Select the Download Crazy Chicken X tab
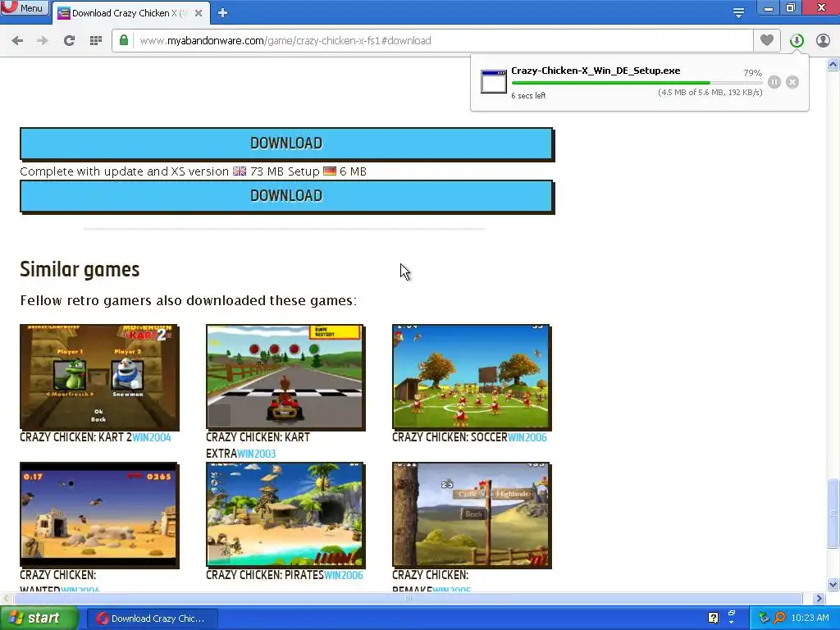Viewport: 840px width, 630px height. [x=130, y=13]
